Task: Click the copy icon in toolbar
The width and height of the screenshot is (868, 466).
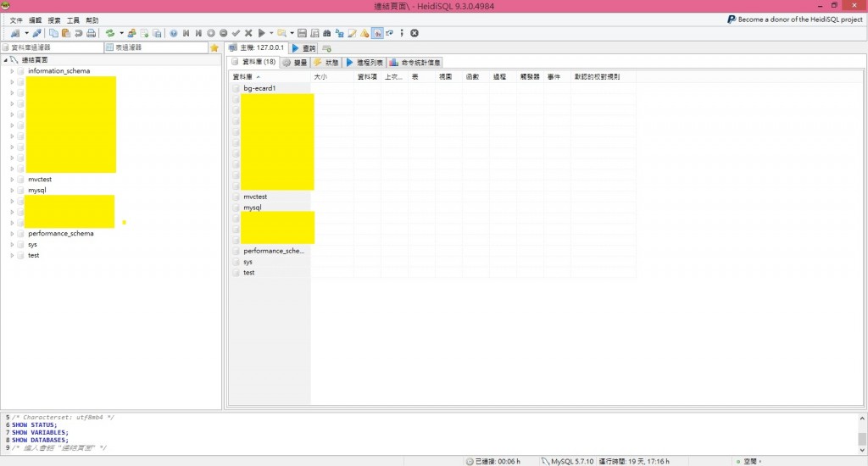Action: 53,33
